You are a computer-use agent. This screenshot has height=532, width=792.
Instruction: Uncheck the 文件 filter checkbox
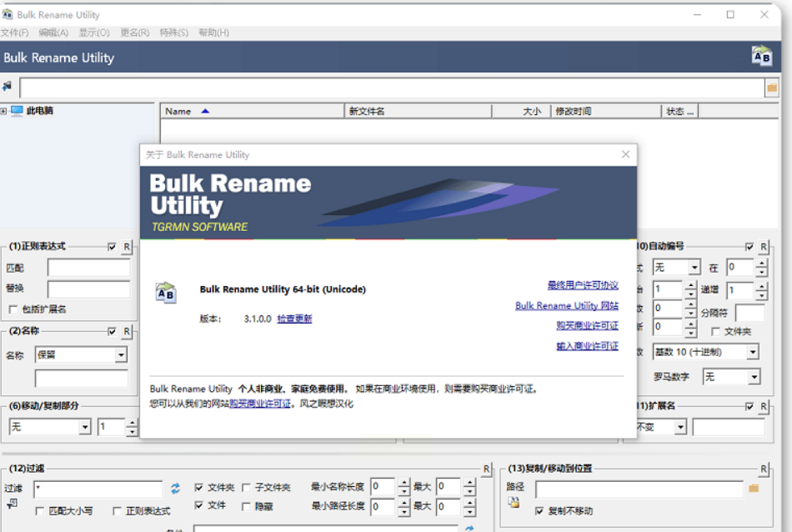(x=198, y=505)
